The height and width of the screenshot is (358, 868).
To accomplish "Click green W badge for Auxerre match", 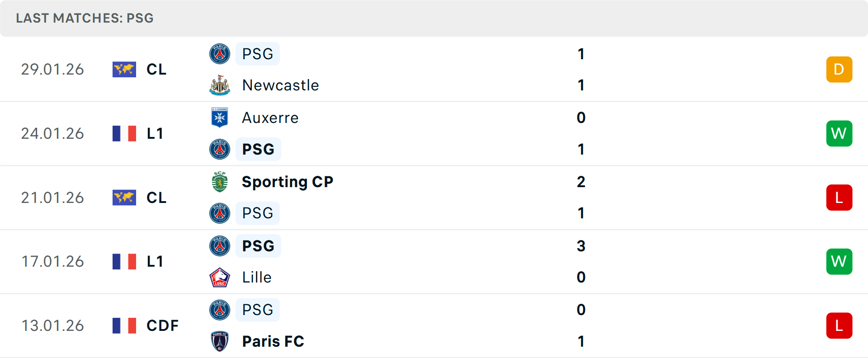I will [x=839, y=133].
